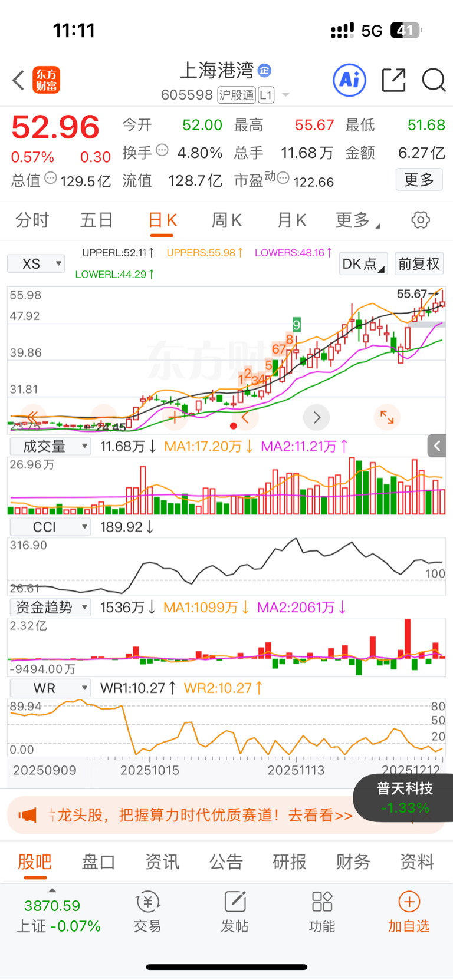
Task: Open 研报 tab
Action: [290, 862]
